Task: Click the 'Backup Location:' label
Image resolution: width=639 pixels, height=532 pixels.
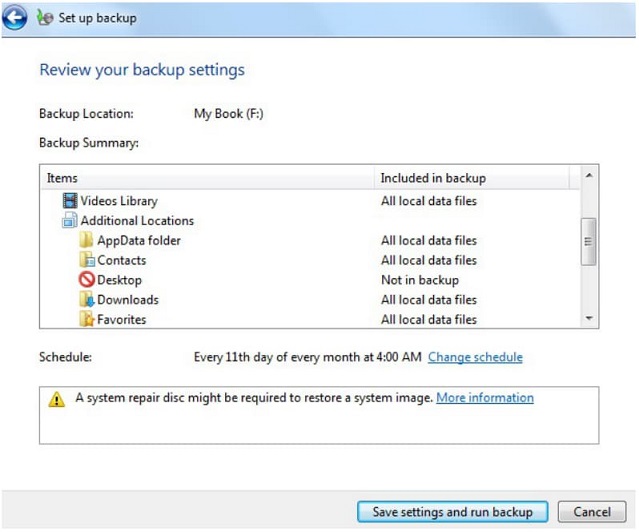Action: (86, 114)
